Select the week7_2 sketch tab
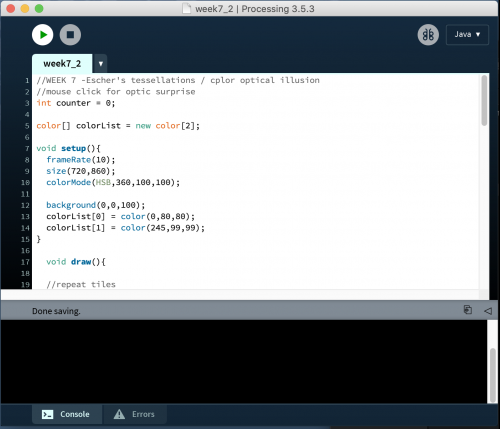The height and width of the screenshot is (429, 500). [62, 64]
